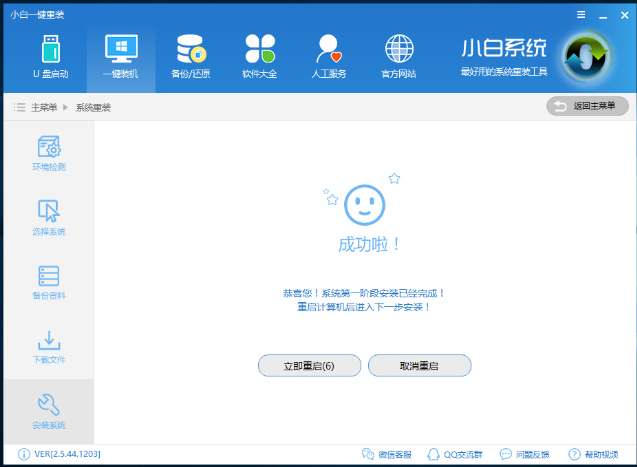Open the 备份资料 sidebar step

pos(49,282)
